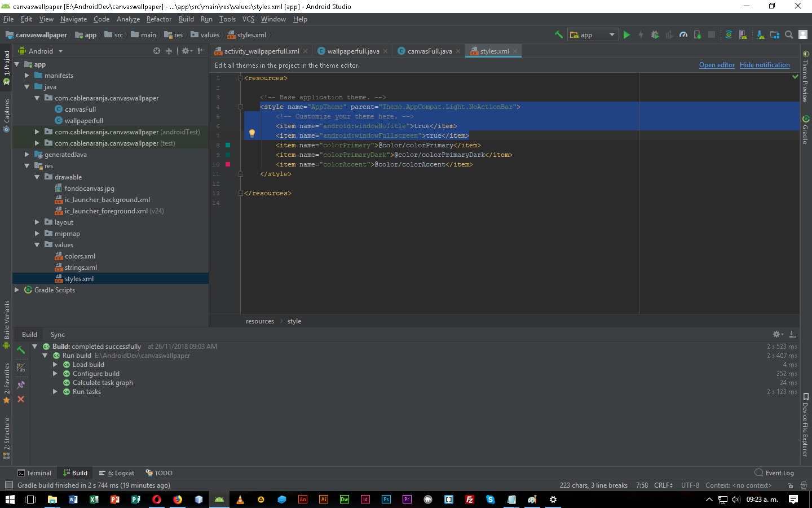Open the Android Profiler gauge icon
Image resolution: width=812 pixels, height=508 pixels.
[683, 34]
